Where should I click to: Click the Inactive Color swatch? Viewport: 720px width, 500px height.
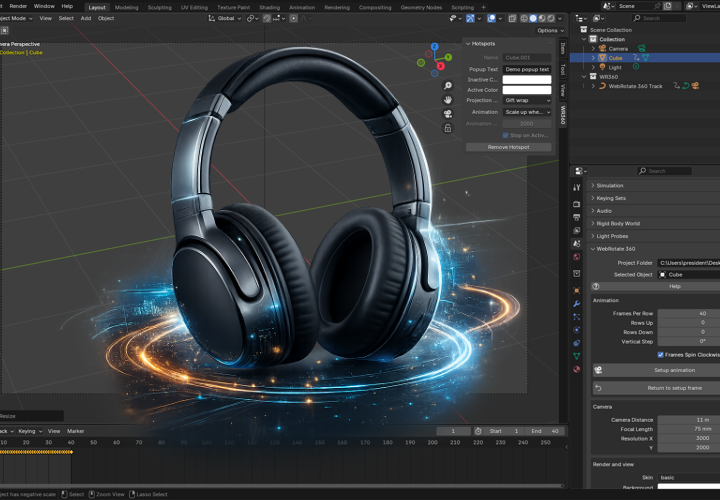pyautogui.click(x=527, y=79)
